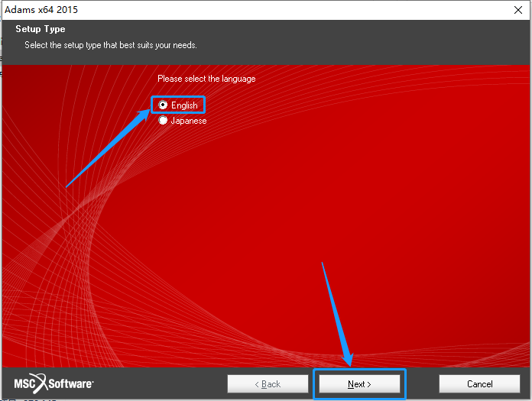Click the left chevron on the Back button
Screen dimensions: 532x401
[257, 384]
